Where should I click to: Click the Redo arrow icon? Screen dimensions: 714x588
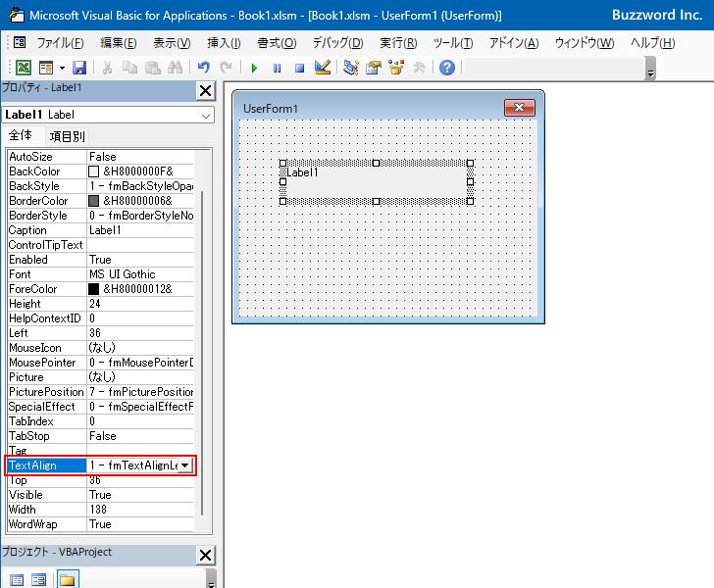[x=226, y=68]
